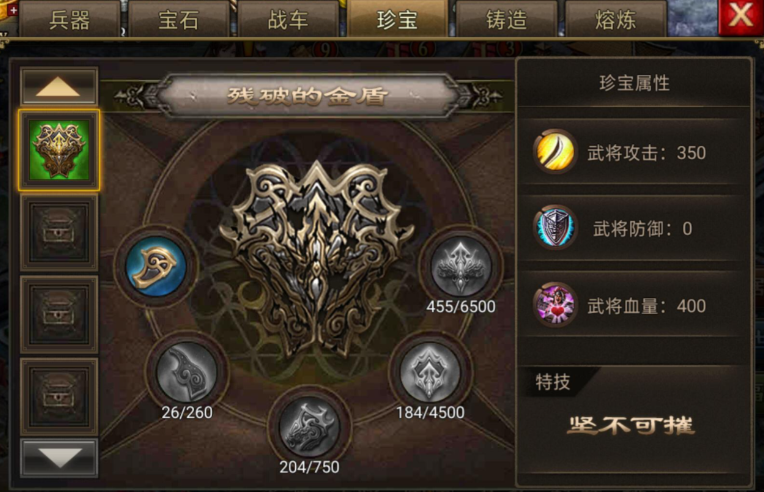Switch to the 兵器 tab

(69, 19)
